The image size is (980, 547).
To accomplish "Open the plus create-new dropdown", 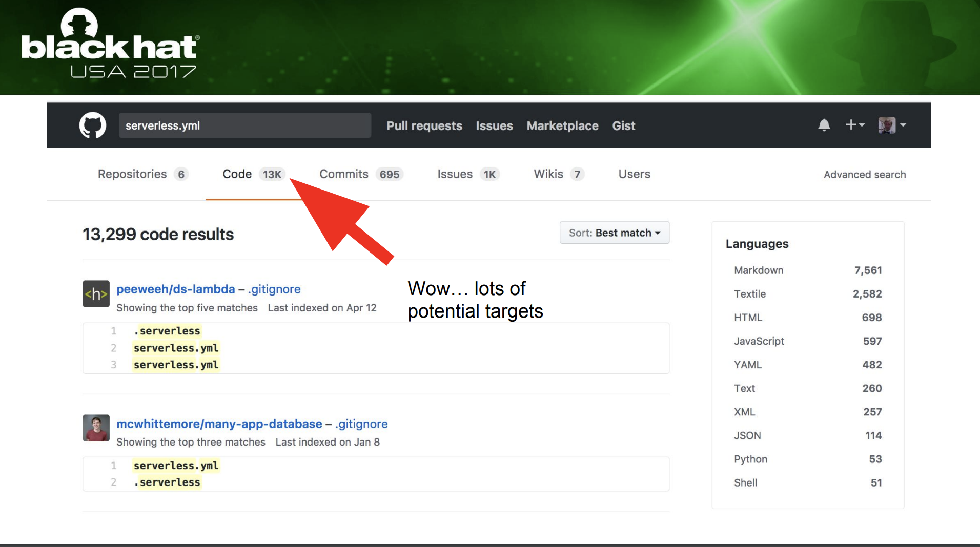I will coord(855,124).
